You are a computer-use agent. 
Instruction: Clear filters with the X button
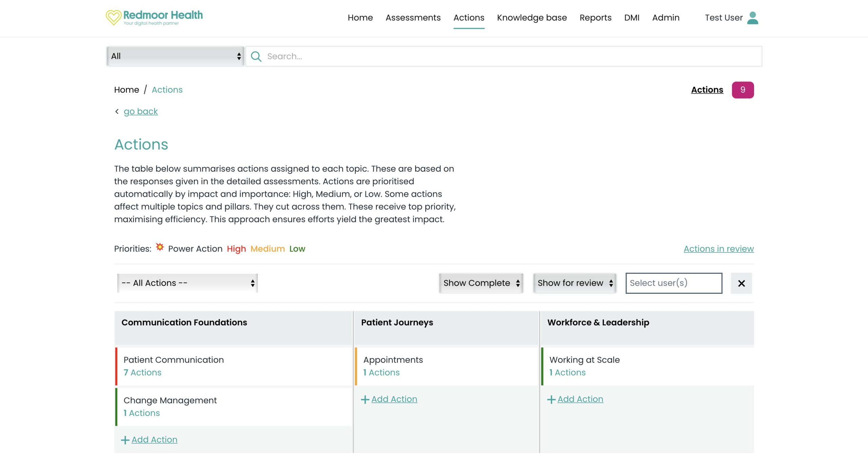pyautogui.click(x=741, y=283)
